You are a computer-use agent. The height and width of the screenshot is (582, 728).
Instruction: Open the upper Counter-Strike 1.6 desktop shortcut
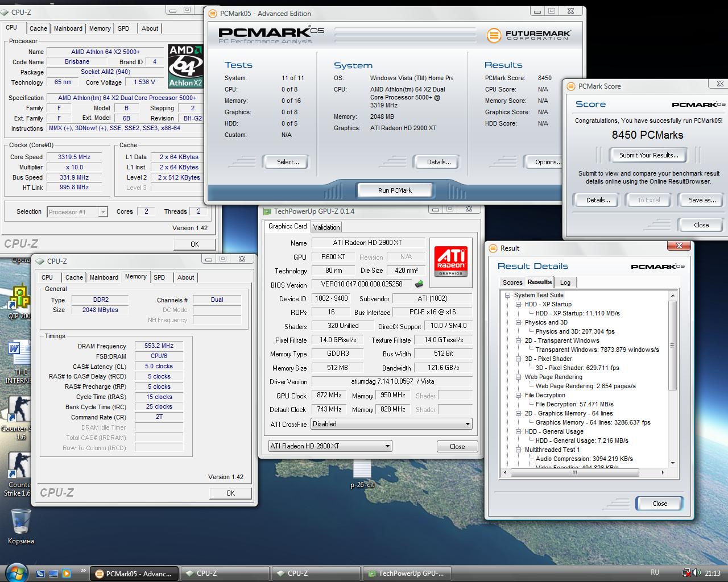pos(19,417)
